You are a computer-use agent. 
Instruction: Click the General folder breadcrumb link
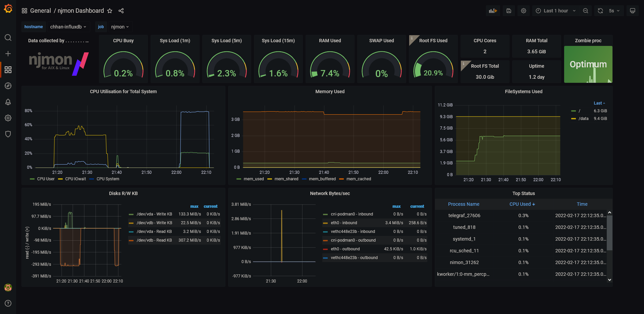click(x=41, y=11)
